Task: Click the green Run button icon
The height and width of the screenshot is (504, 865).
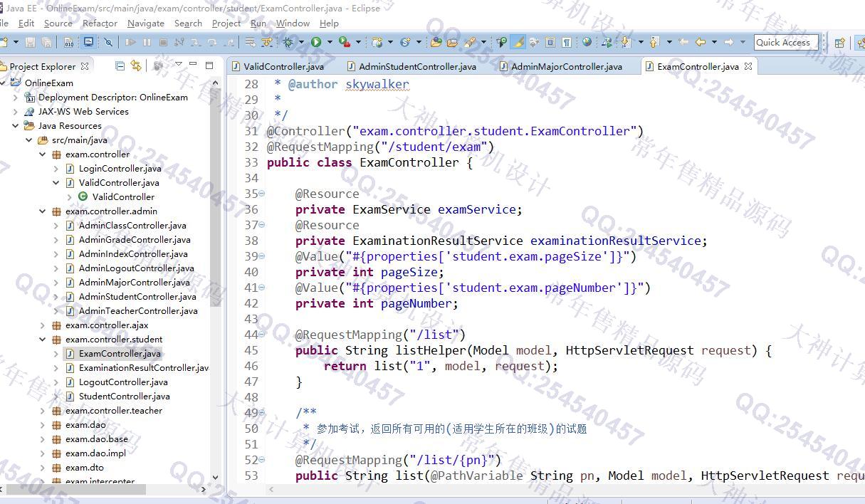Action: 315,42
